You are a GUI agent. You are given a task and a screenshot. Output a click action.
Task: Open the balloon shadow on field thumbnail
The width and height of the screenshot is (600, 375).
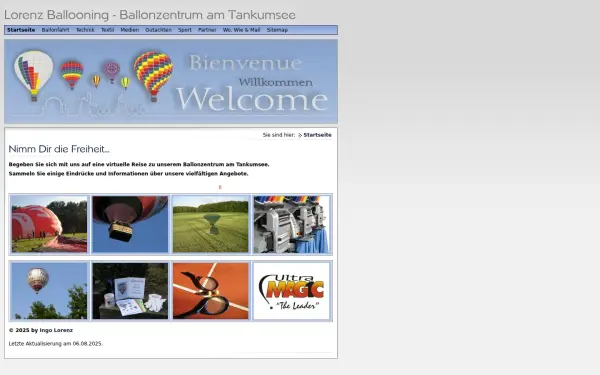click(210, 224)
